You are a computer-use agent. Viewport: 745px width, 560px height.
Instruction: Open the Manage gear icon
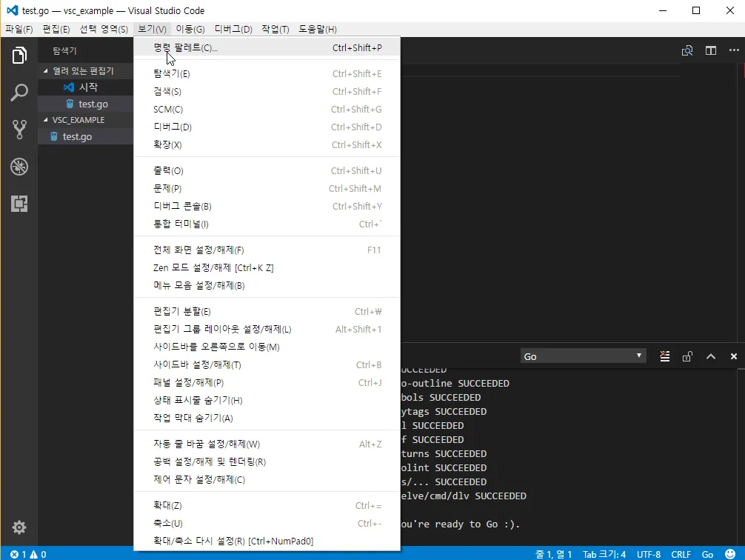pyautogui.click(x=19, y=527)
